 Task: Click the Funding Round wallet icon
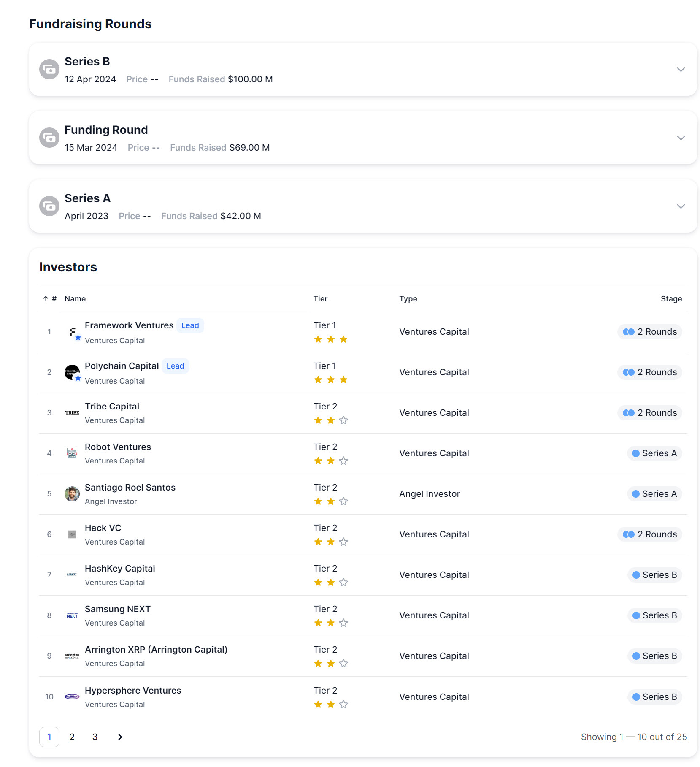49,138
